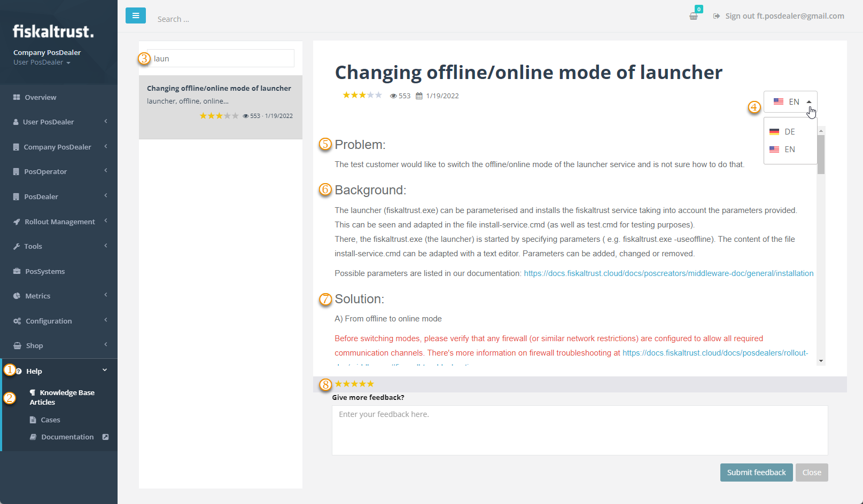Click the Cases document icon
Screen dimensions: 863x504
tap(33, 420)
